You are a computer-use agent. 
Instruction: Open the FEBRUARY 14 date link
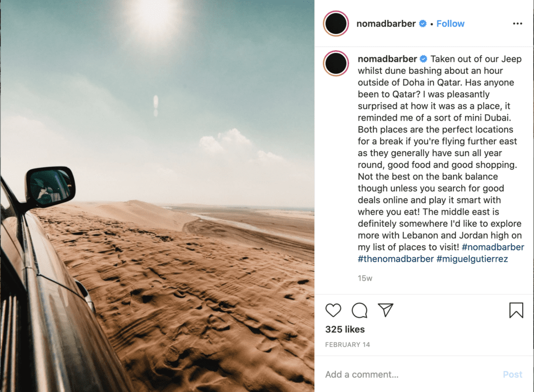tap(348, 345)
